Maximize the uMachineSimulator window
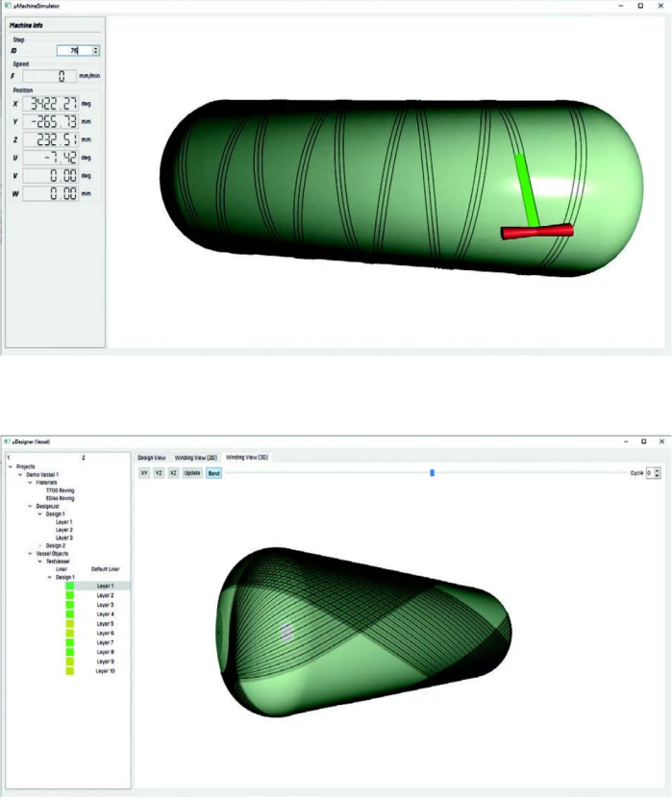 point(641,6)
